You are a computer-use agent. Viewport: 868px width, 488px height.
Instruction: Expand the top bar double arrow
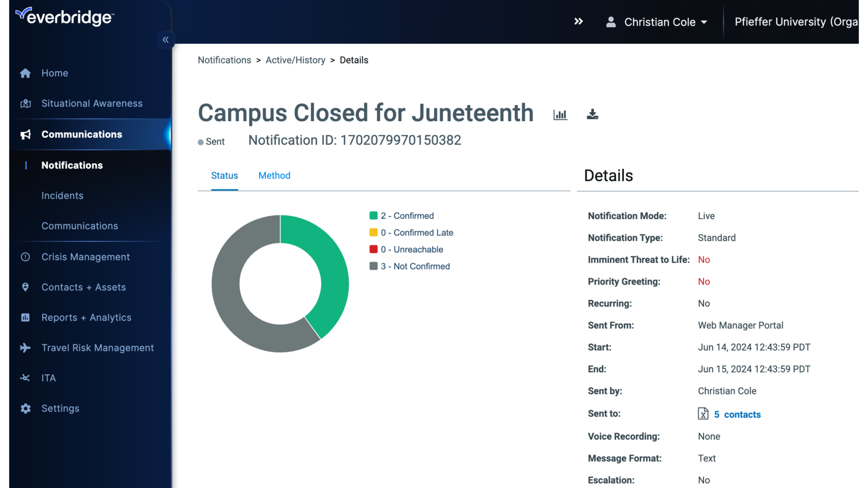[x=578, y=21]
